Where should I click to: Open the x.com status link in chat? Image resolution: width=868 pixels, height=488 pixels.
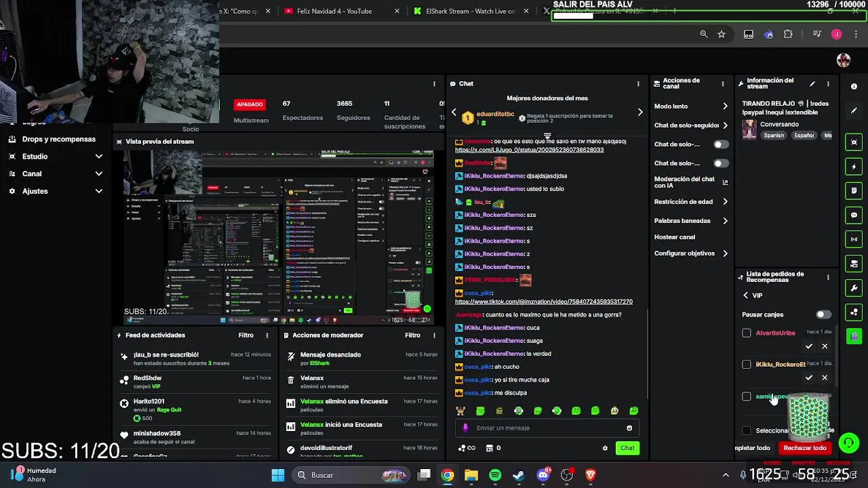point(529,150)
